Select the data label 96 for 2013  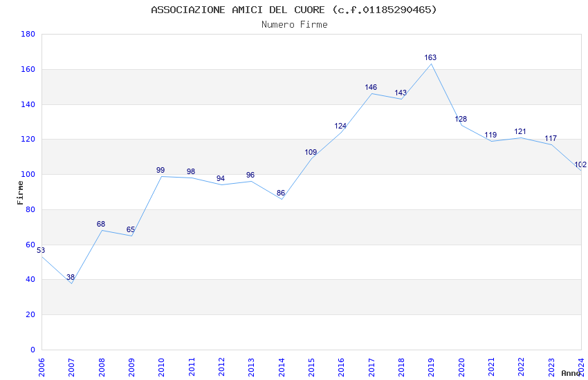[250, 175]
